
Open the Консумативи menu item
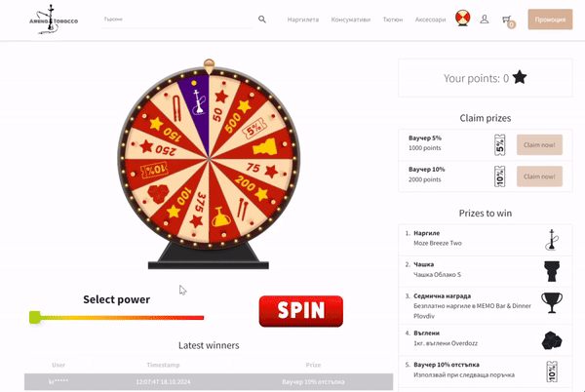pos(351,20)
